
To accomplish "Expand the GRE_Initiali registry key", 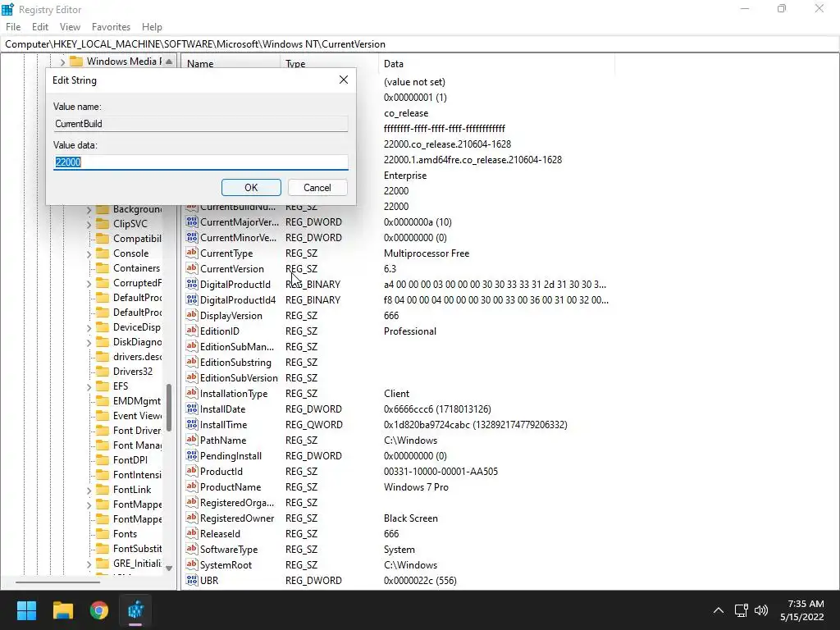I will click(89, 564).
